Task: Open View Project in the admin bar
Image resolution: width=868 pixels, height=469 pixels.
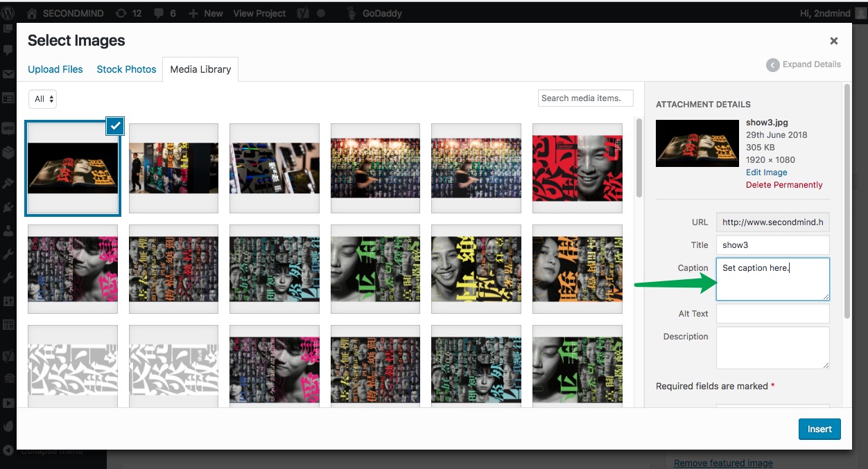Action: point(259,13)
